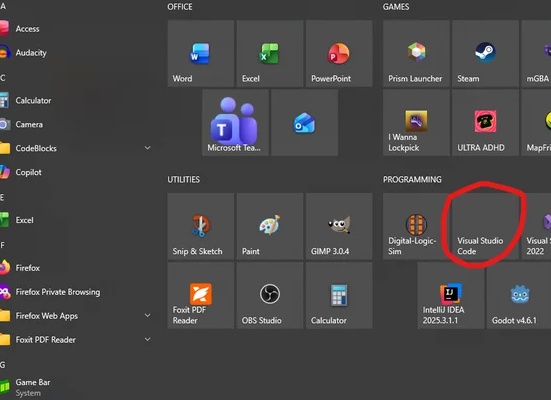Expand the CodeBlocks folder chevron
This screenshot has height=400, width=551.
point(148,148)
